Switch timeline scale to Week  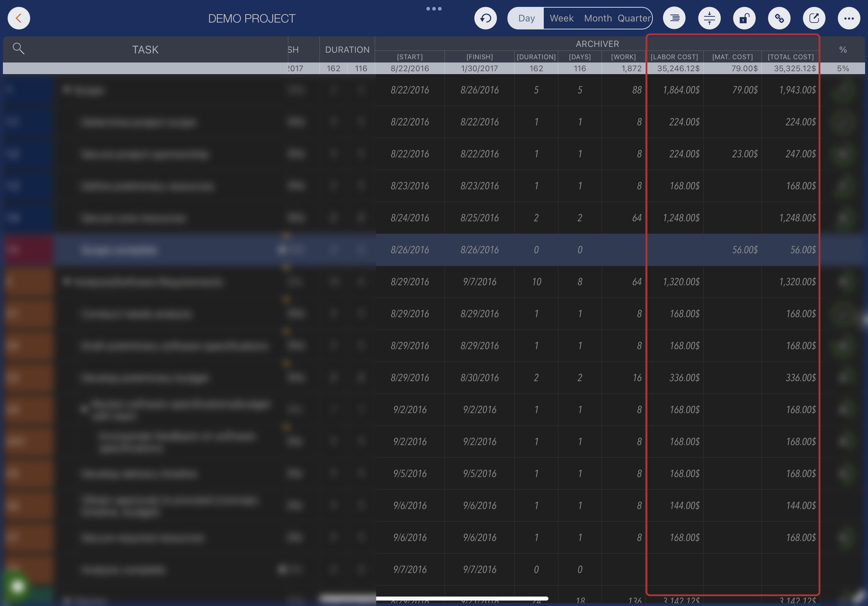(562, 18)
